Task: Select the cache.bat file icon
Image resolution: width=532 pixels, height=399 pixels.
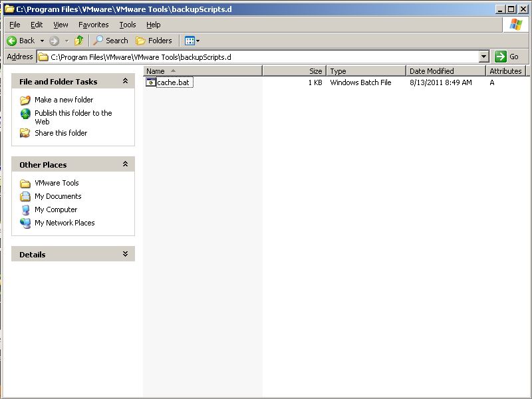Action: pos(151,82)
